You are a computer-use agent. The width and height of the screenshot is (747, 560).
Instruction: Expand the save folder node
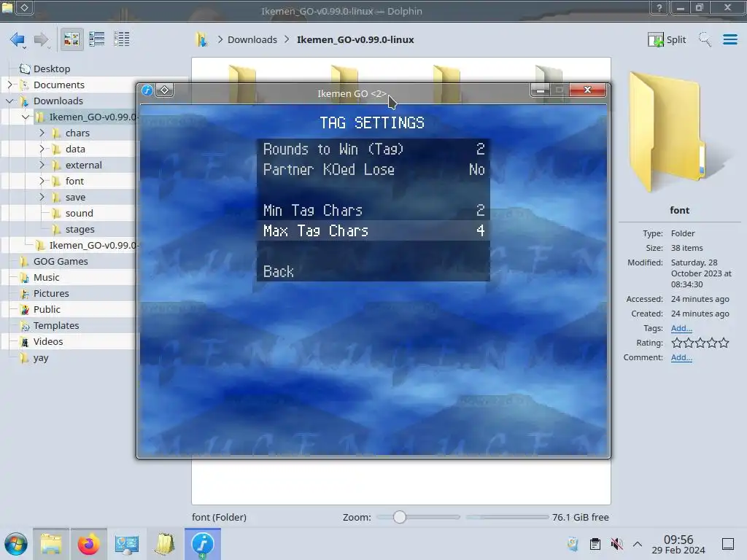pyautogui.click(x=42, y=197)
